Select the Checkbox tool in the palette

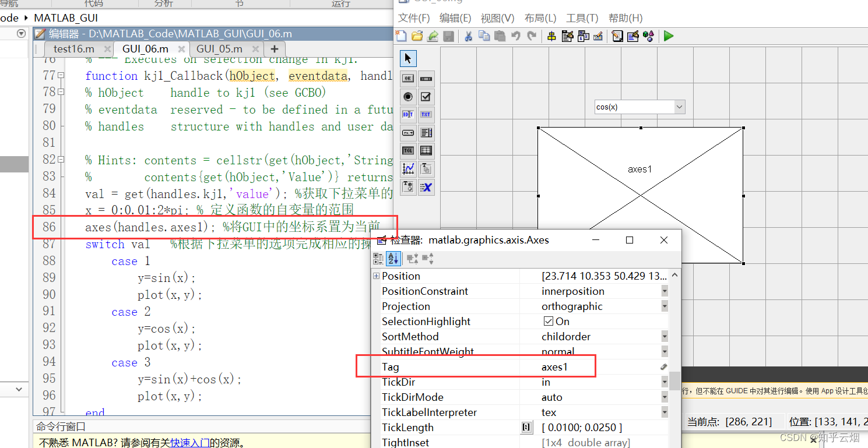pos(426,97)
